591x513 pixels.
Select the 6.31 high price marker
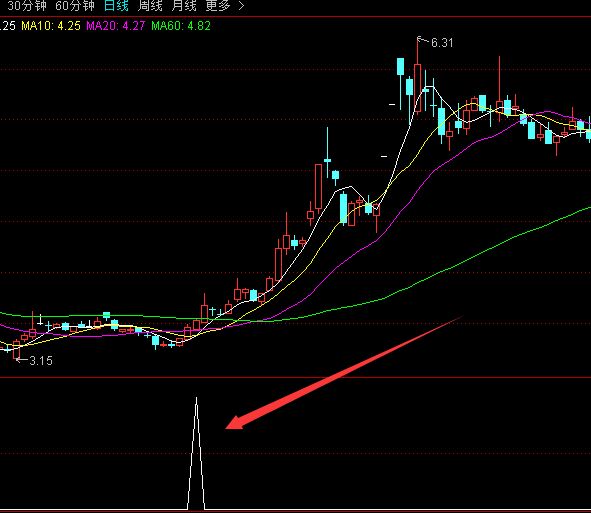tap(442, 43)
